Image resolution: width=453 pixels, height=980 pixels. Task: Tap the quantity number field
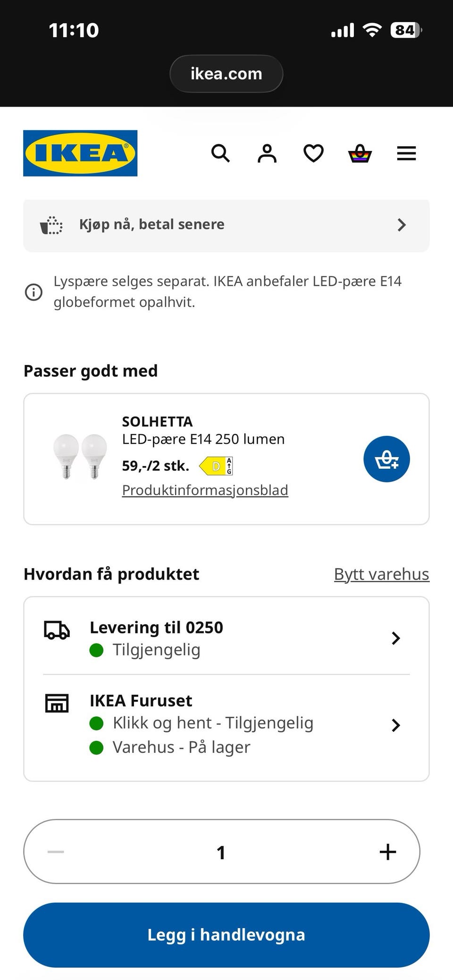point(221,852)
